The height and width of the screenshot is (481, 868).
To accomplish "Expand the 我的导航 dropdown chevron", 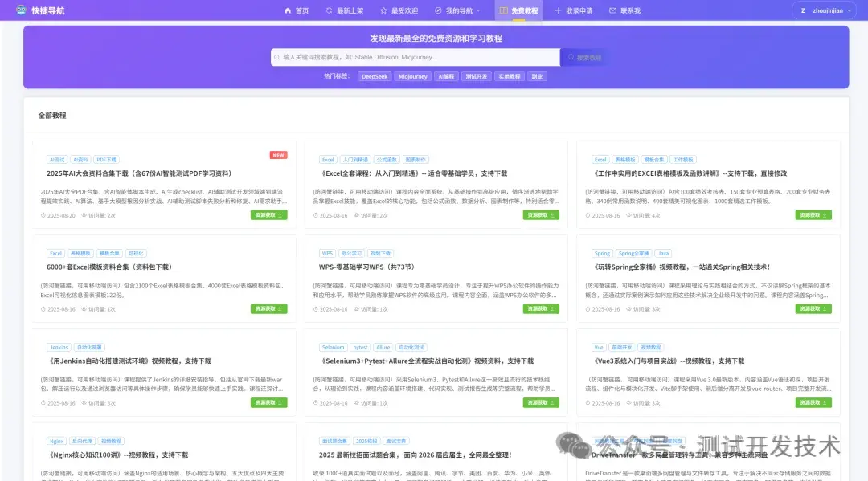I will 477,10.
